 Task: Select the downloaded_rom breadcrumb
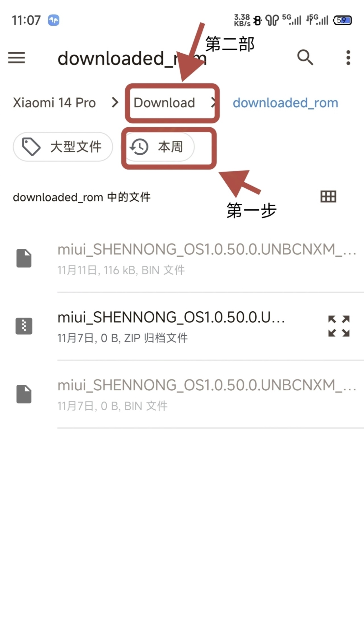click(286, 103)
